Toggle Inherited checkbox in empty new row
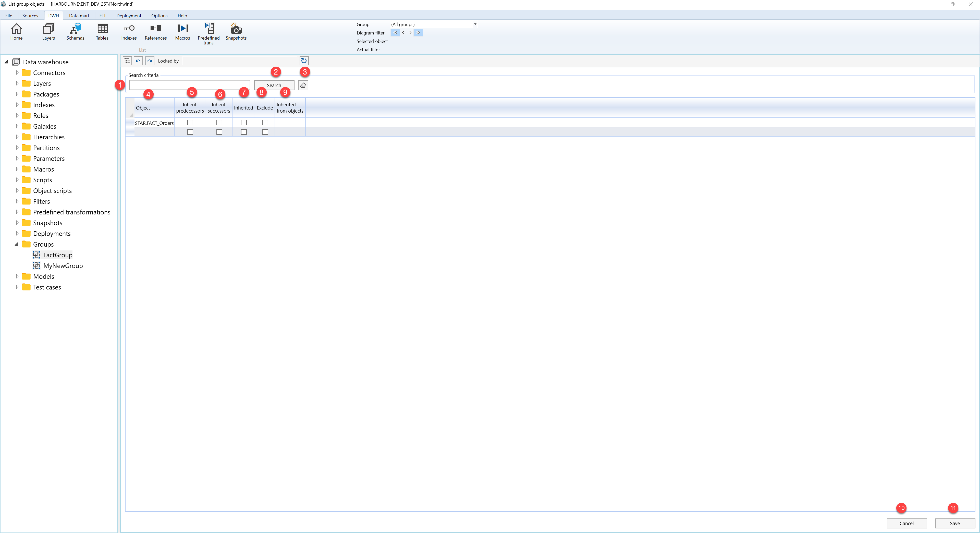 click(x=244, y=132)
